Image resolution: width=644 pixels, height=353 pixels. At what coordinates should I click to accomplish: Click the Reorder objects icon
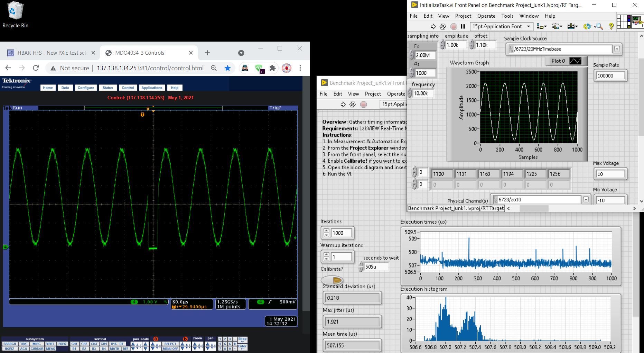pyautogui.click(x=587, y=26)
